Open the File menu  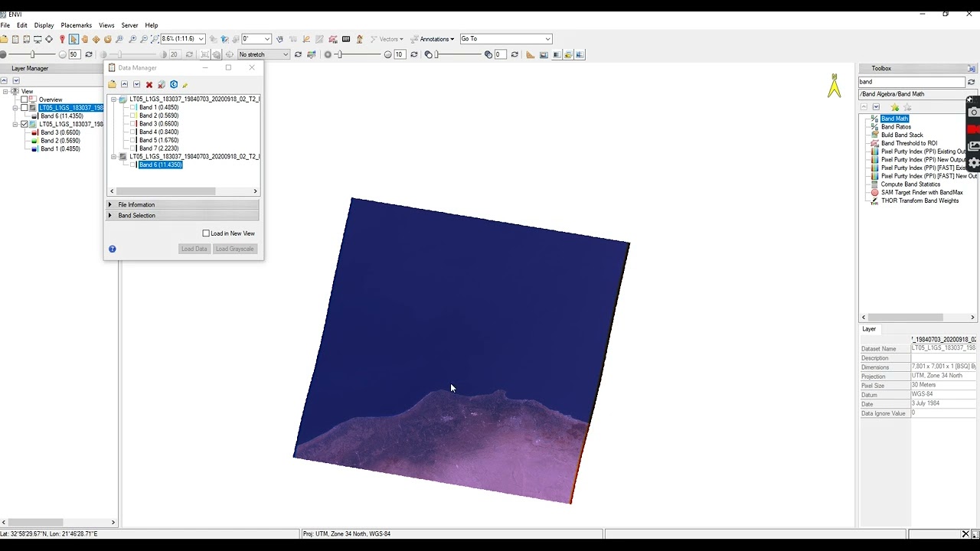5,25
